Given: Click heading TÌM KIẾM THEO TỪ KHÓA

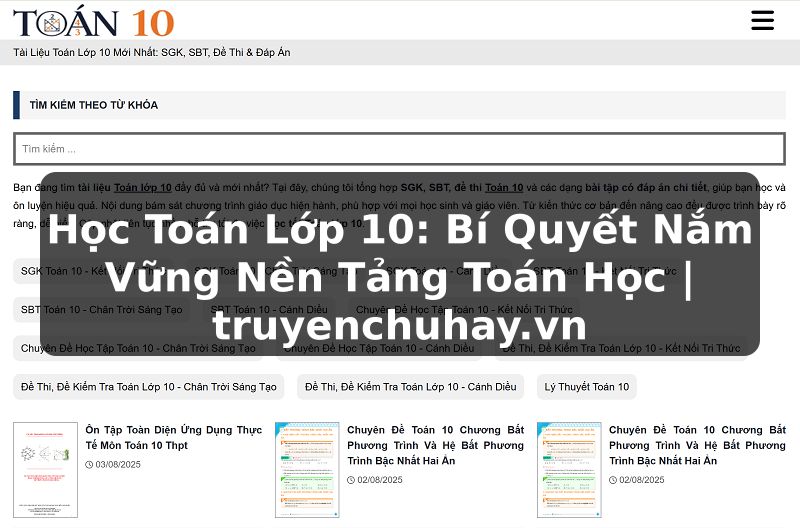Looking at the screenshot, I should (x=94, y=105).
